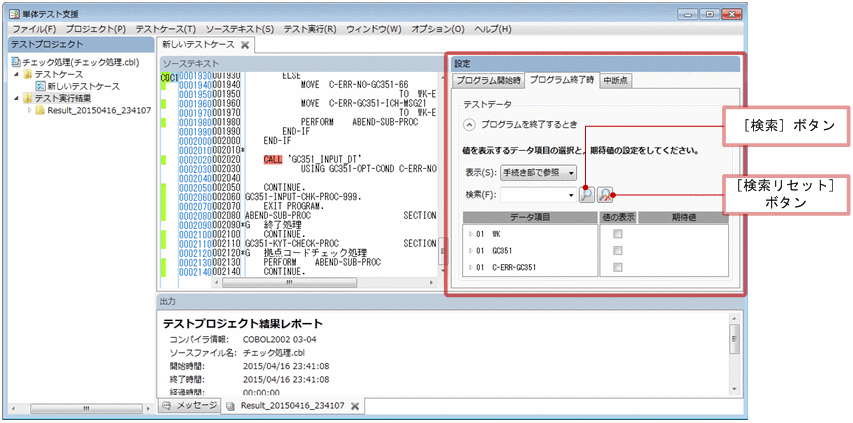The image size is (853, 423).
Task: Open the オプション(O) menu
Action: (438, 29)
